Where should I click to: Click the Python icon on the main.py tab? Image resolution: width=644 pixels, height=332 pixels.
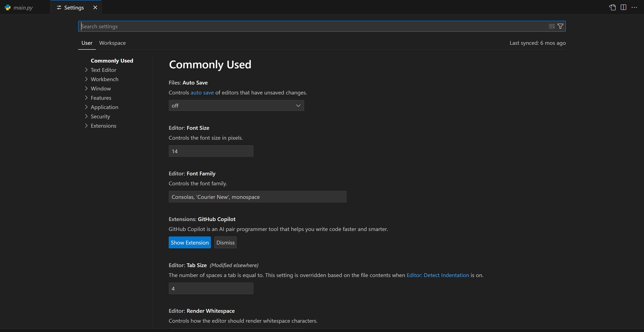pyautogui.click(x=7, y=7)
